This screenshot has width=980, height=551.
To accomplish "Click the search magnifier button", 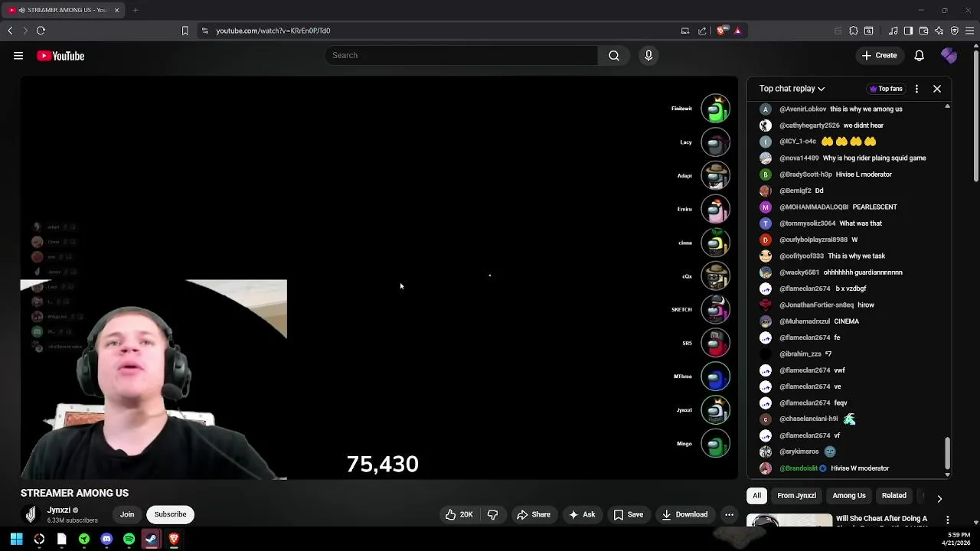I will point(614,55).
